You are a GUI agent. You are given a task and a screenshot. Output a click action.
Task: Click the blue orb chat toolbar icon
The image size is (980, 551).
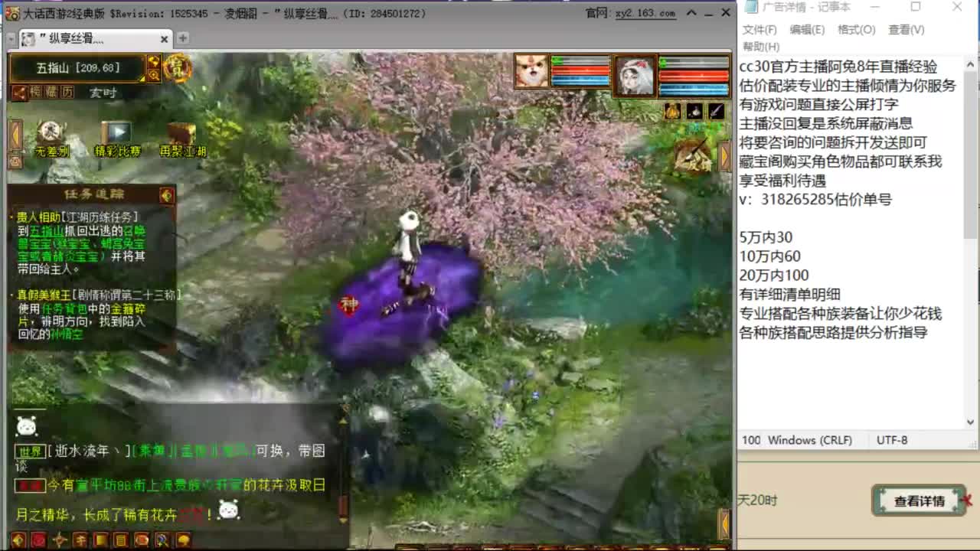(162, 540)
